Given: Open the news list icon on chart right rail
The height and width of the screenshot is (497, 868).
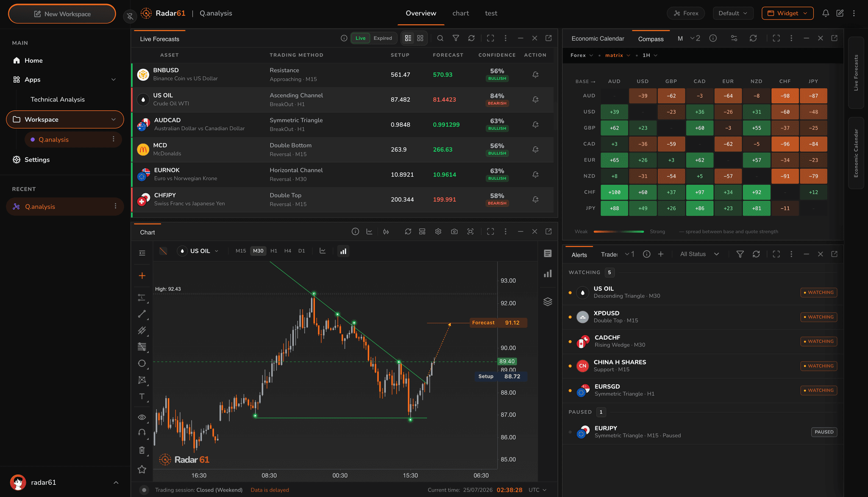Looking at the screenshot, I should point(548,253).
